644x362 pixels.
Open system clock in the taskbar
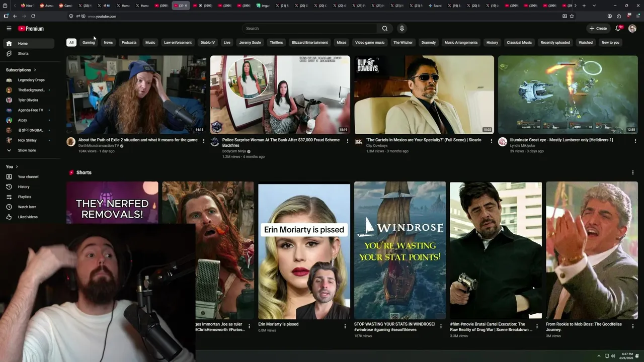coord(627,356)
